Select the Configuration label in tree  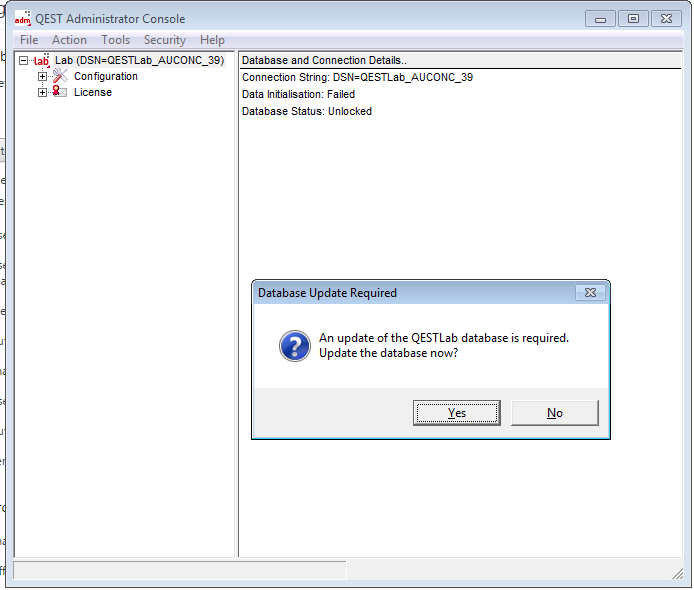tap(106, 77)
